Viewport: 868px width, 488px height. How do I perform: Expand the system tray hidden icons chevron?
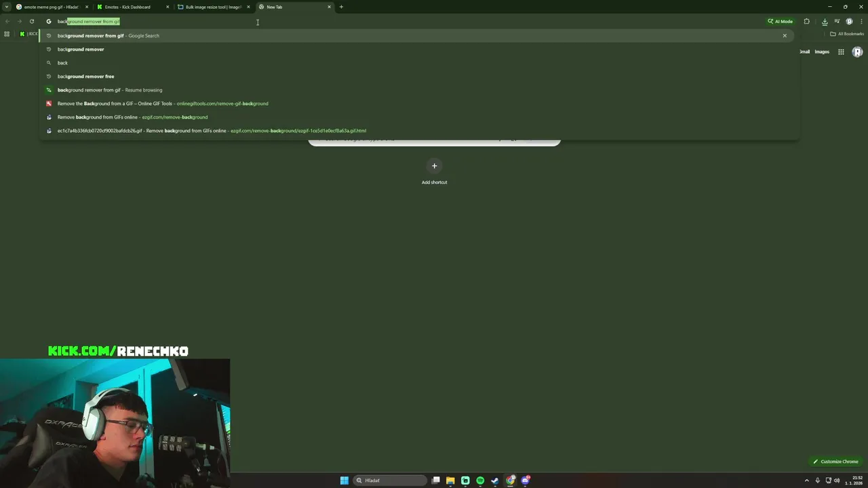[x=806, y=481]
